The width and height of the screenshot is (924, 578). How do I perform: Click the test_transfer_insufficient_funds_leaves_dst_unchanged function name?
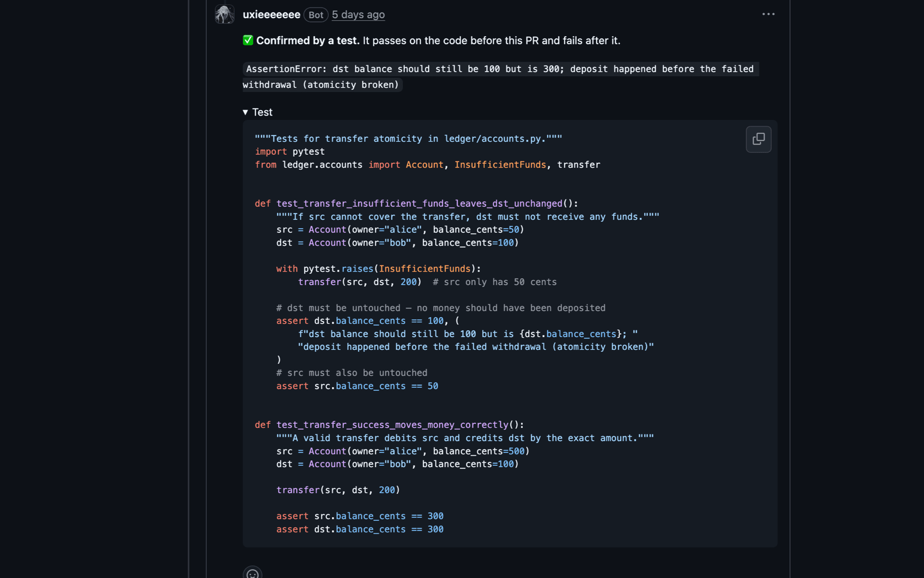pyautogui.click(x=419, y=204)
